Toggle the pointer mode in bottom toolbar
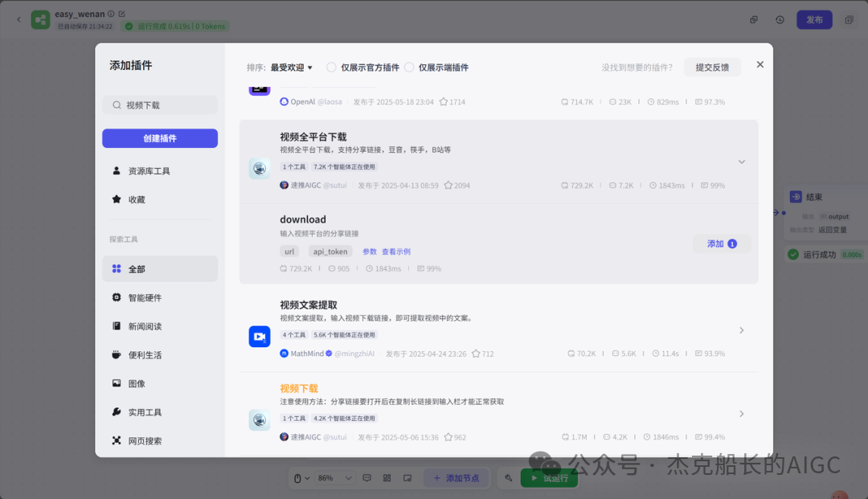868x499 pixels. [x=301, y=477]
